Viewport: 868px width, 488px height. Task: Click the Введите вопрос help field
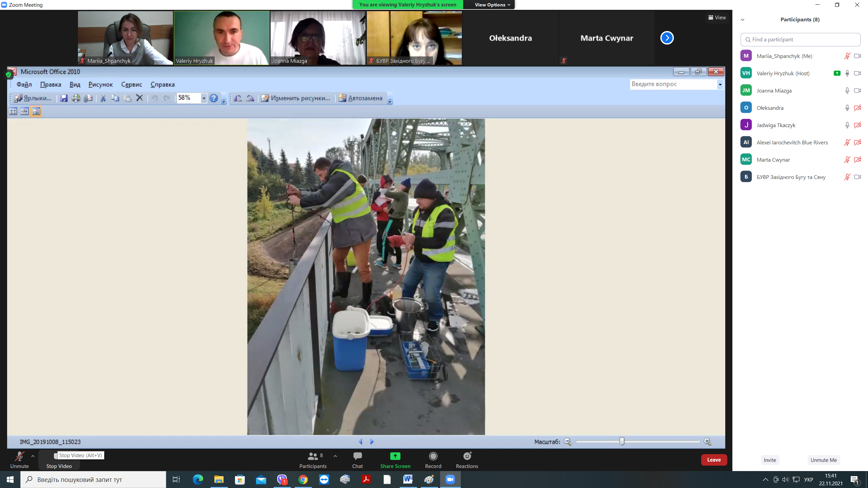coord(673,84)
